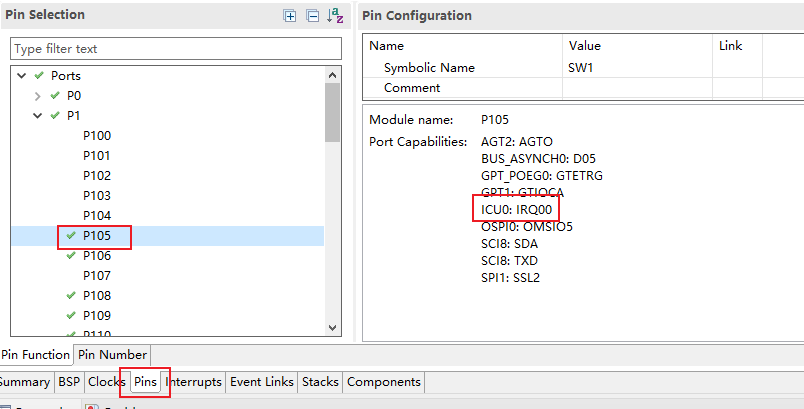Click the green checkmark beside P108

point(70,296)
